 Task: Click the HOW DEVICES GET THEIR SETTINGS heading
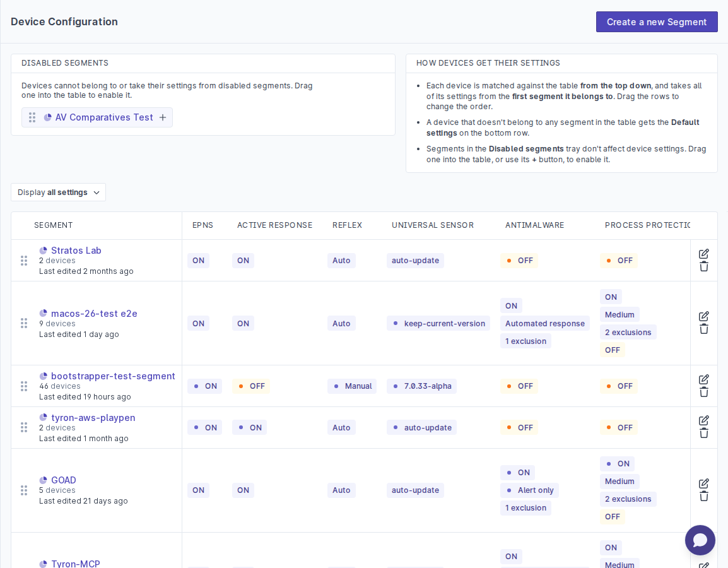click(488, 63)
